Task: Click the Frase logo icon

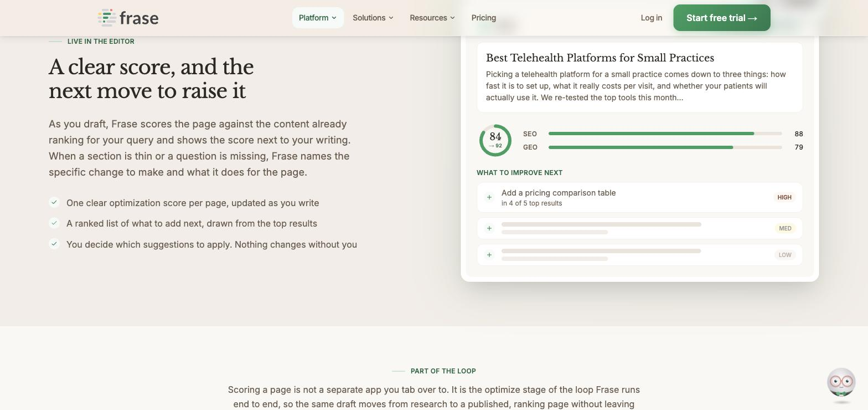Action: click(x=107, y=18)
